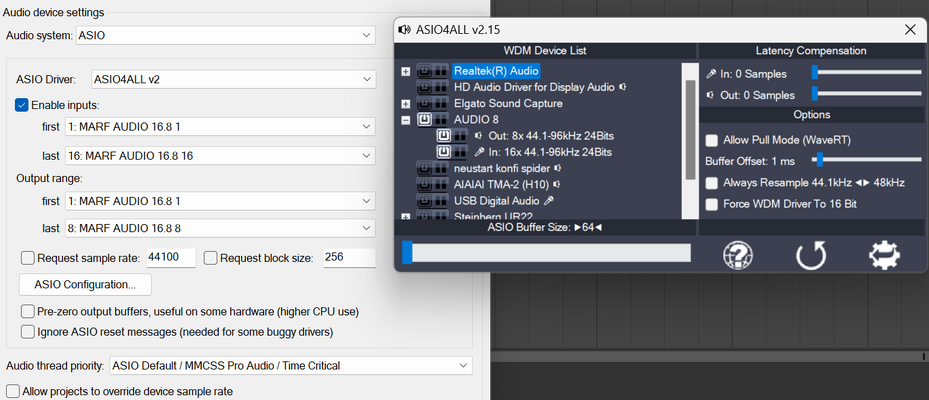Enable the Request block size checkbox

[210, 258]
